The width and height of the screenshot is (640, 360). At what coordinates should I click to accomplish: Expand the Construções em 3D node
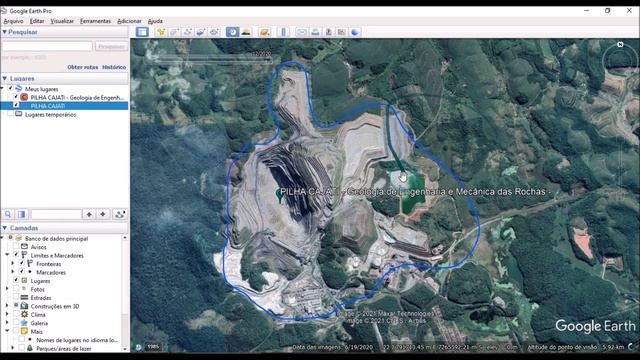tap(7, 306)
